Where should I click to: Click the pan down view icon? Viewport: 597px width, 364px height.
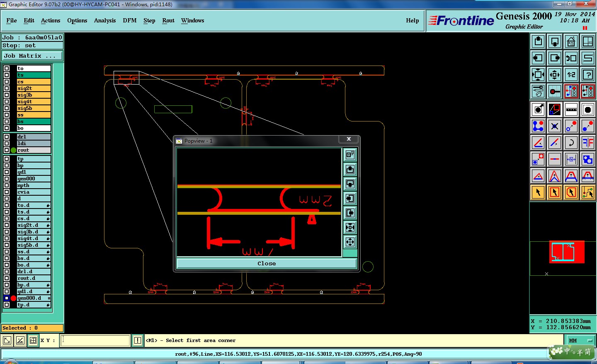(555, 41)
